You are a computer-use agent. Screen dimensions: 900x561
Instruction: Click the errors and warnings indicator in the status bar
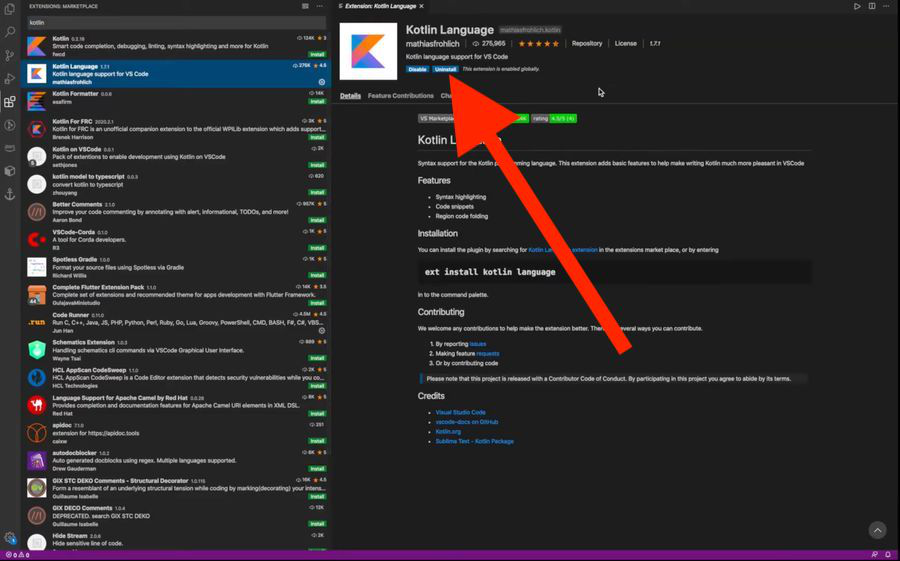pos(17,555)
